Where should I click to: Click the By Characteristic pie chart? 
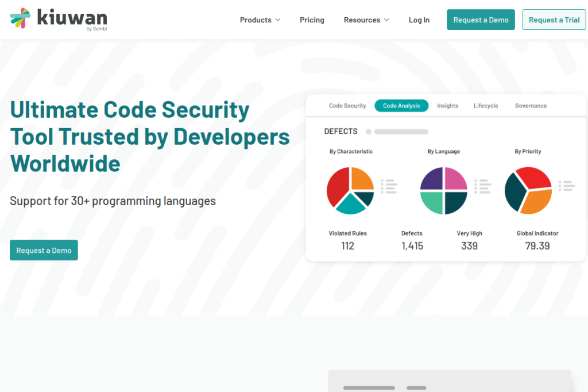[350, 191]
